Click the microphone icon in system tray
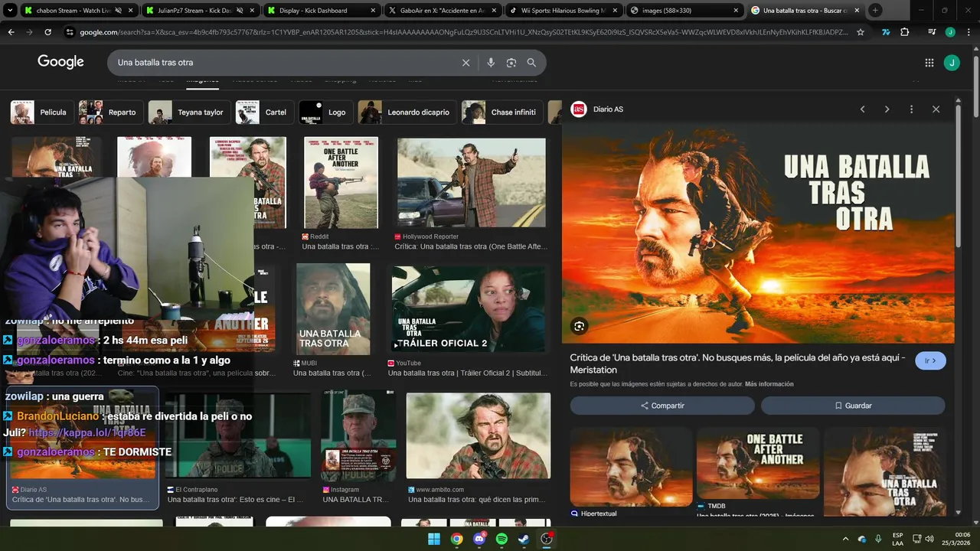The height and width of the screenshot is (551, 980). coord(878,539)
